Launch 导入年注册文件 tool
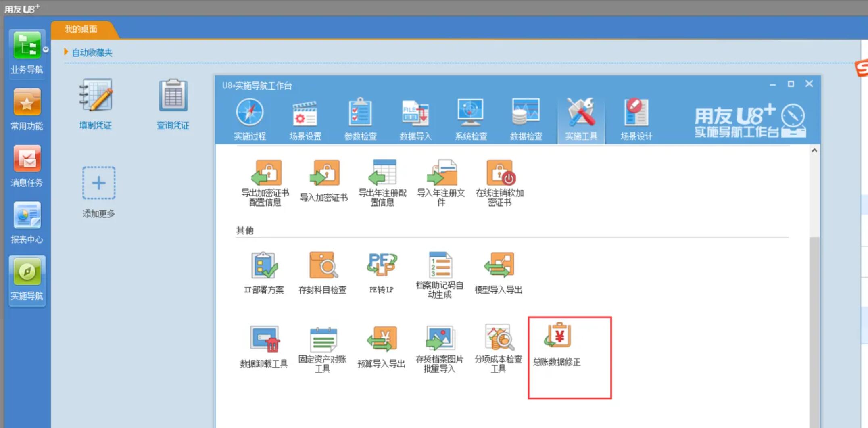This screenshot has width=868, height=428. [441, 183]
